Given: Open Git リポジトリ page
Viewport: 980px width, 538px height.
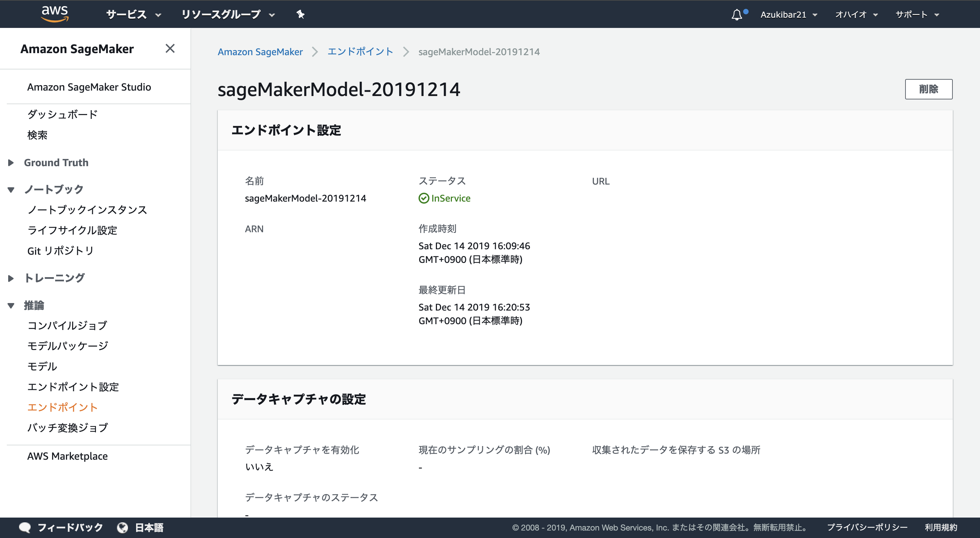Looking at the screenshot, I should [x=61, y=251].
